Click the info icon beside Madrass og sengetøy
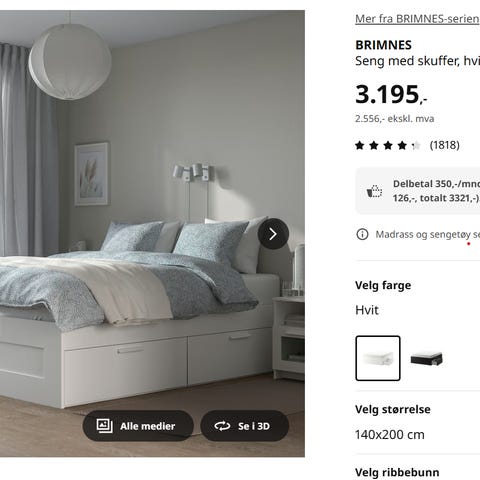480x480 pixels. (x=362, y=234)
